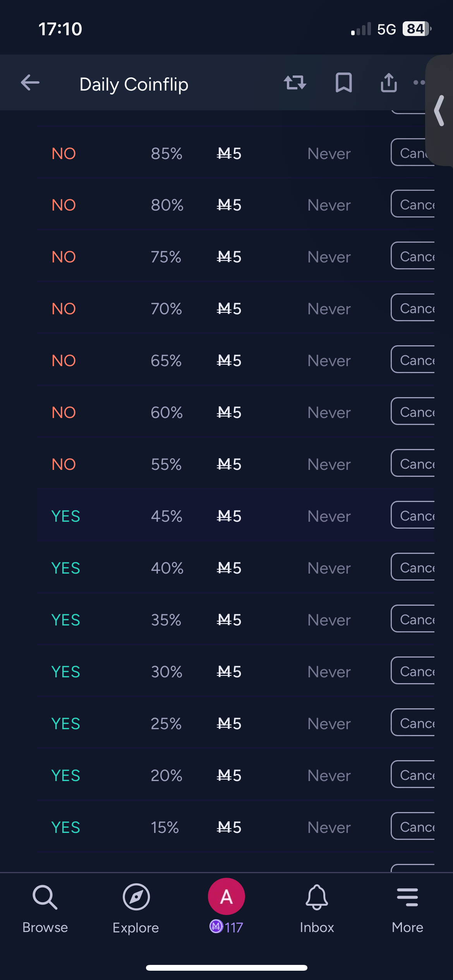
Task: Expand the side panel chevron handle
Action: pos(440,111)
